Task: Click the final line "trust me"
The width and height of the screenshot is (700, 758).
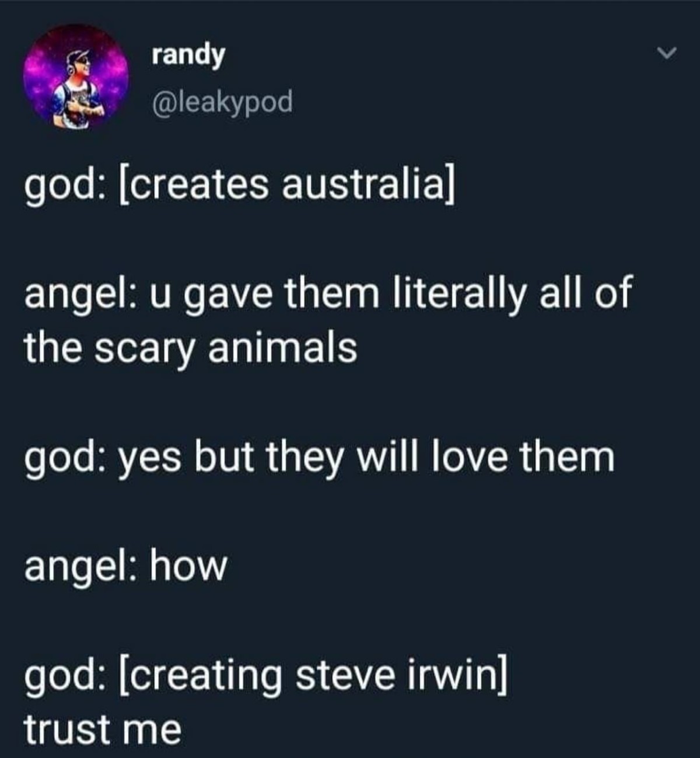Action: tap(103, 729)
